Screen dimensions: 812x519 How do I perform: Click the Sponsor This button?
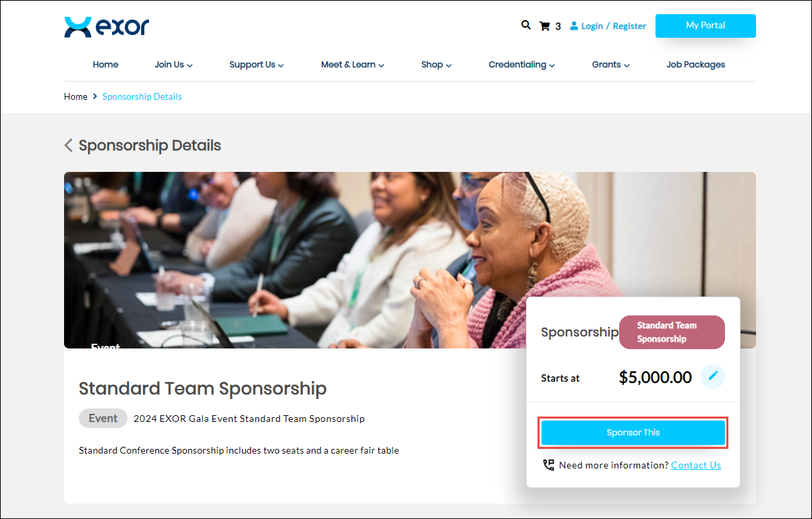pos(633,433)
